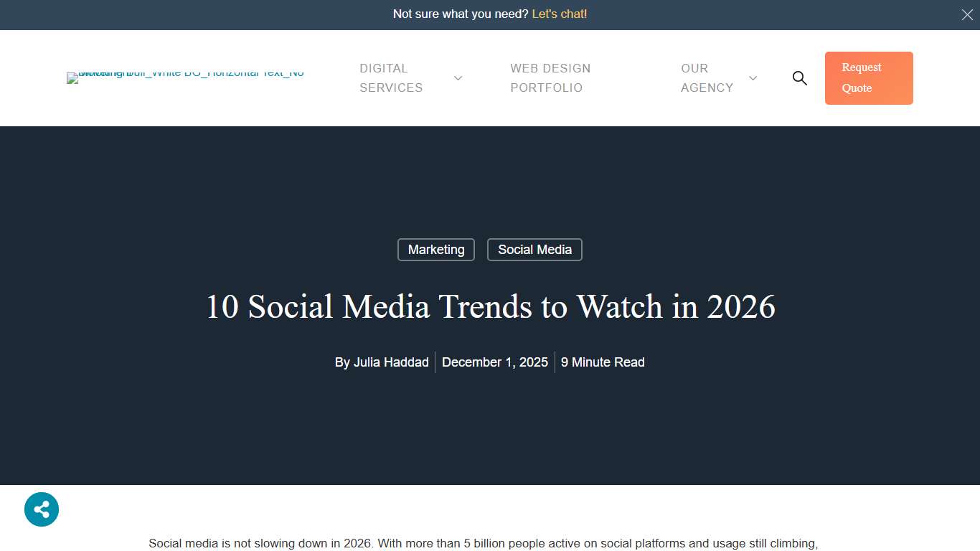Viewport: 980px width, 551px height.
Task: Open the Let's chat link
Action: pyautogui.click(x=559, y=14)
